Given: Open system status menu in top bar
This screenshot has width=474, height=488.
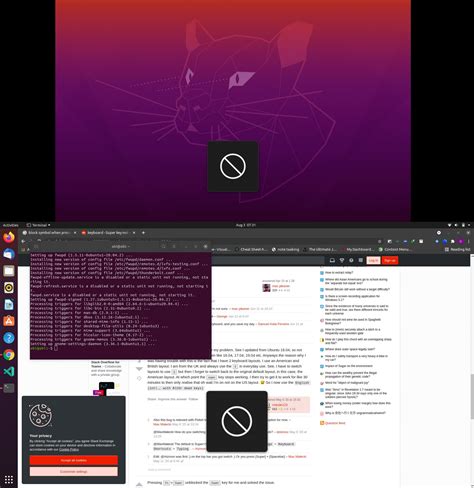Looking at the screenshot, I should coord(459,225).
